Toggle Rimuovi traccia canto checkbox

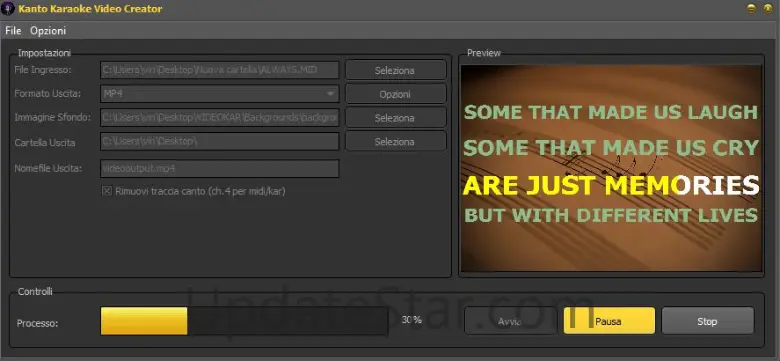click(106, 191)
